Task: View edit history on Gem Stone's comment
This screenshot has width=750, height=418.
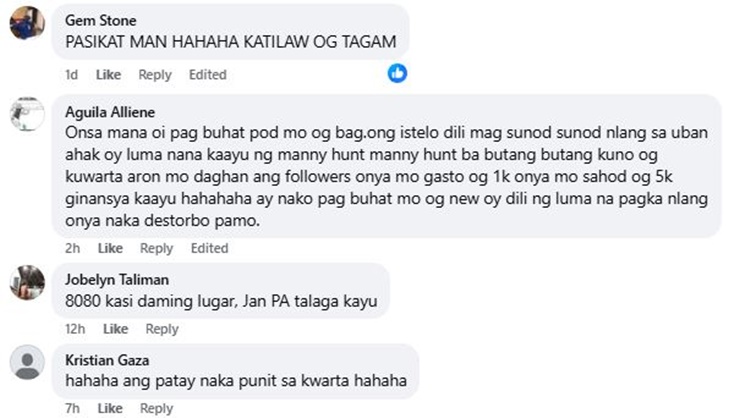Action: [x=208, y=75]
